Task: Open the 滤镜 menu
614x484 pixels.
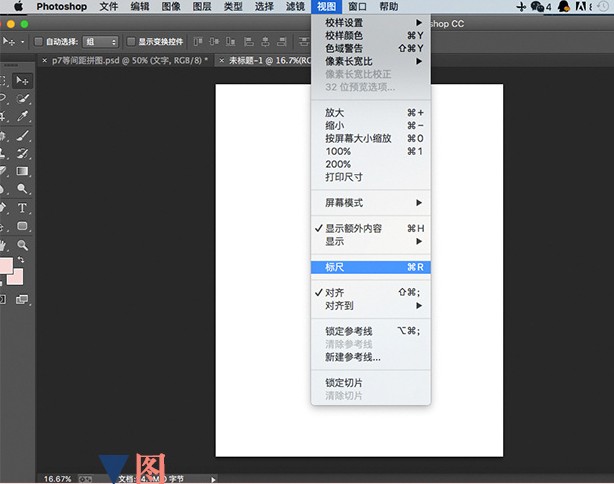Action: [x=295, y=6]
